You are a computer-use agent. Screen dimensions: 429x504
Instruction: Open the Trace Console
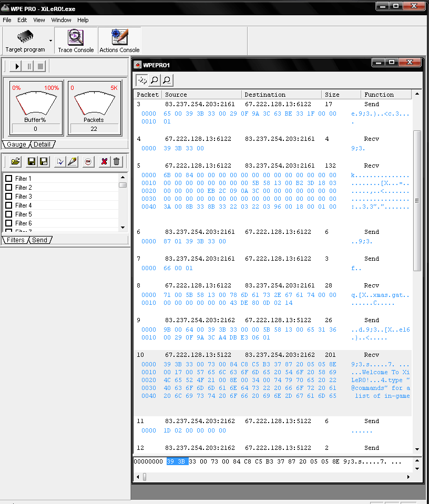click(76, 41)
